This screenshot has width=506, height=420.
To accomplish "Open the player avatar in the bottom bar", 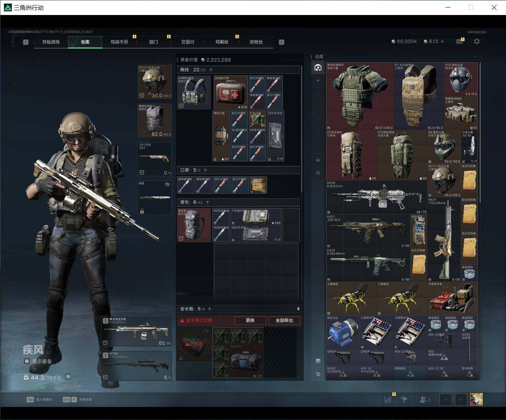I will 476,399.
